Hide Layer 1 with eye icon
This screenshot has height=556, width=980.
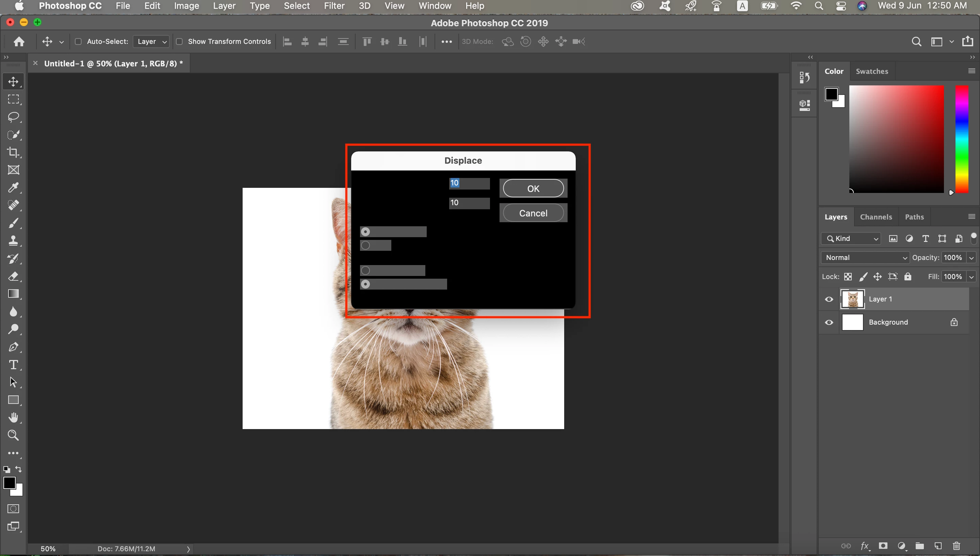coord(829,299)
